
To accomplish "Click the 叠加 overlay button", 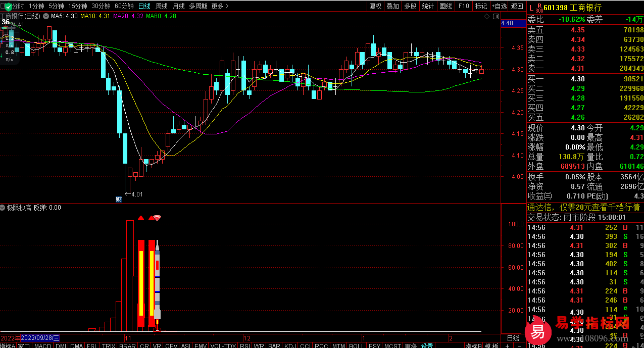I will coord(392,6).
